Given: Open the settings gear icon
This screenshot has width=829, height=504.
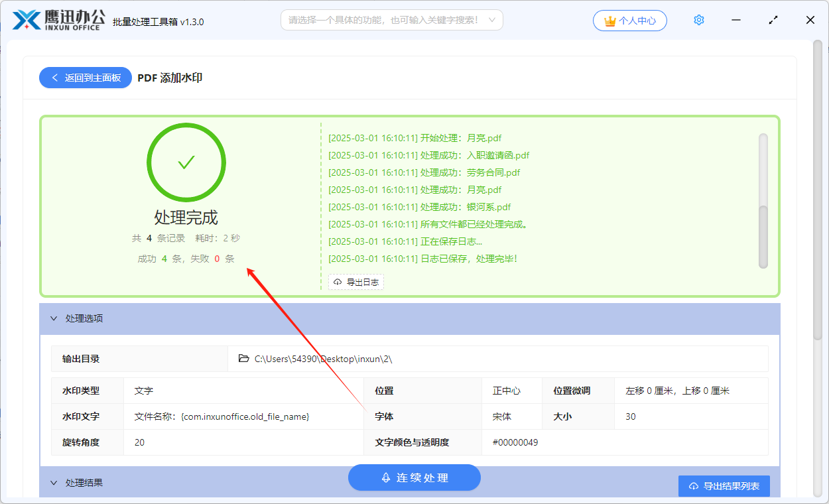Looking at the screenshot, I should (x=698, y=21).
